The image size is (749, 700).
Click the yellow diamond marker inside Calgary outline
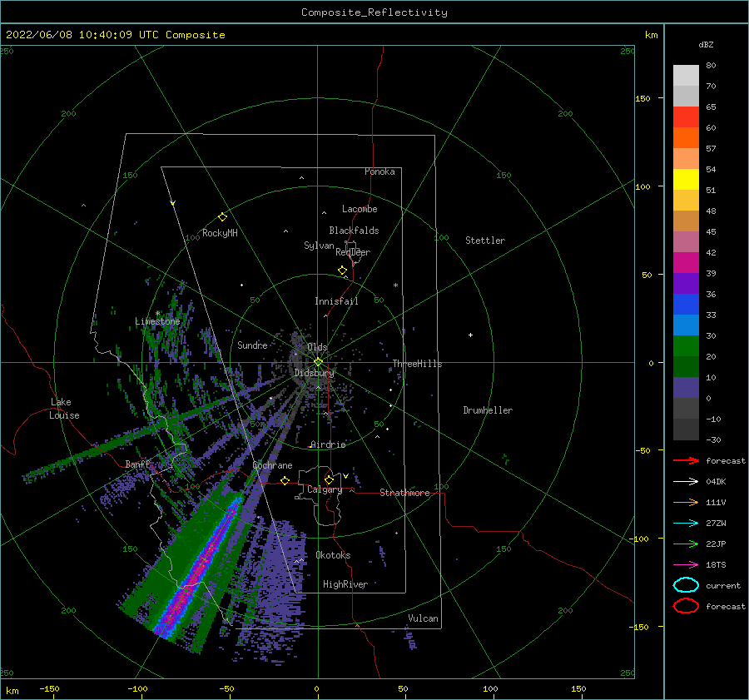329,479
